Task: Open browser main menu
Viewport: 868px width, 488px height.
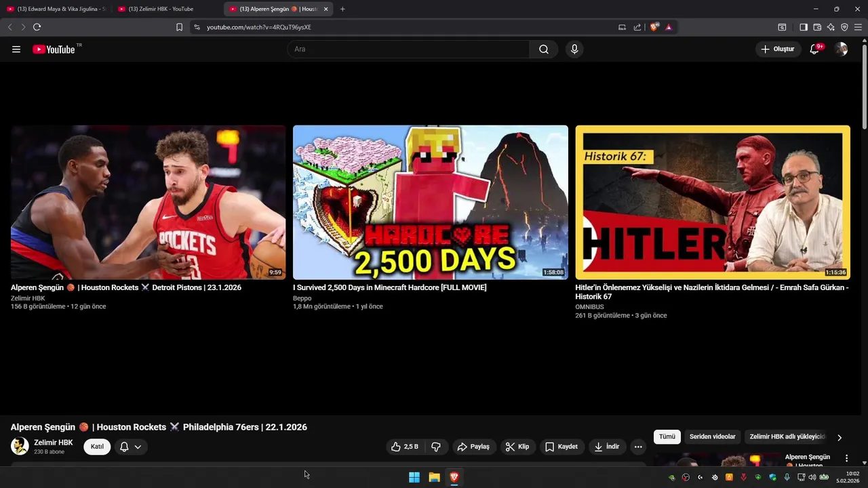Action: 858,27
